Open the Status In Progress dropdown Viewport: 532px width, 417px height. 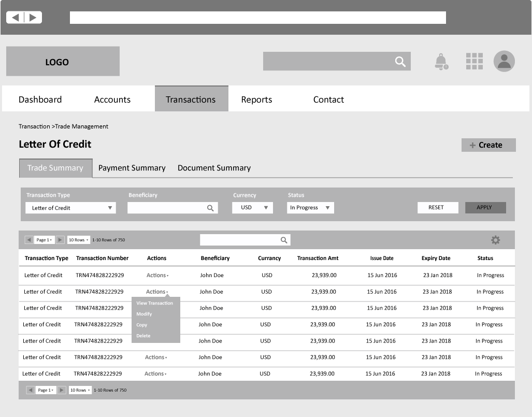coord(310,208)
